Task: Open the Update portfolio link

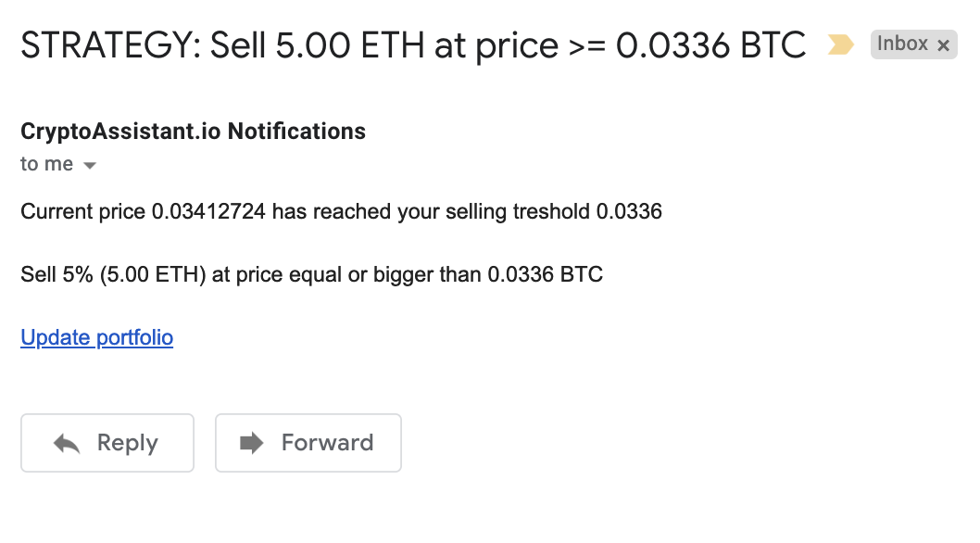Action: 97,337
